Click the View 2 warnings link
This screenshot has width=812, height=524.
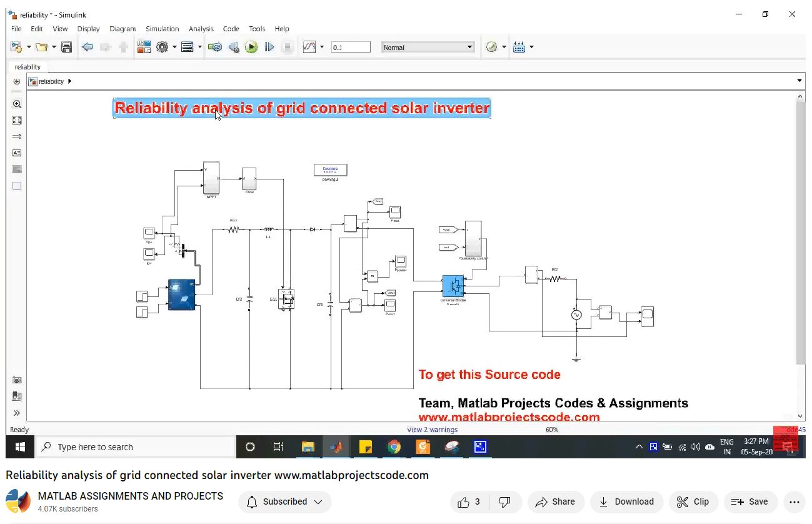[432, 430]
